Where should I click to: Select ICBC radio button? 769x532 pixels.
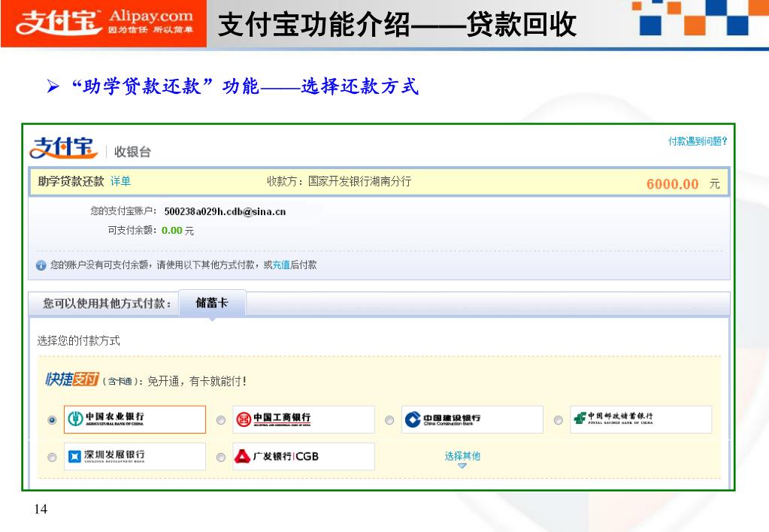(x=221, y=420)
